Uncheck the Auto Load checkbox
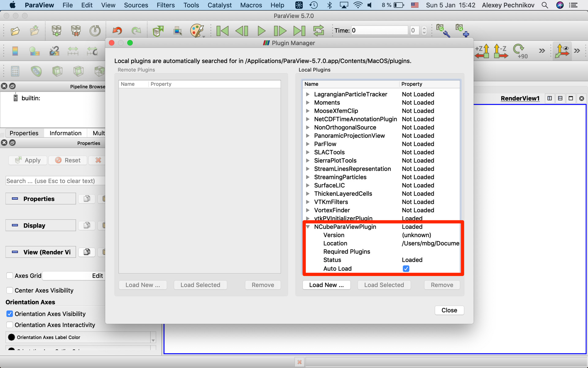 coord(406,269)
